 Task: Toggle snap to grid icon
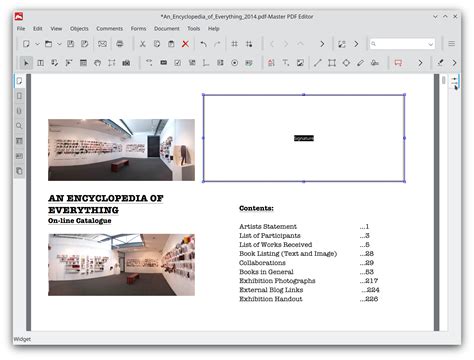coord(249,44)
